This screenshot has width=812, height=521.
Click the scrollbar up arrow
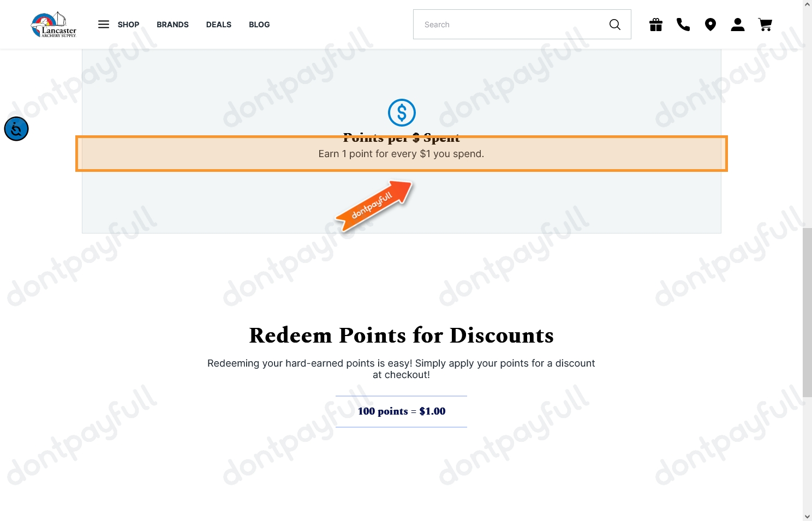point(807,4)
